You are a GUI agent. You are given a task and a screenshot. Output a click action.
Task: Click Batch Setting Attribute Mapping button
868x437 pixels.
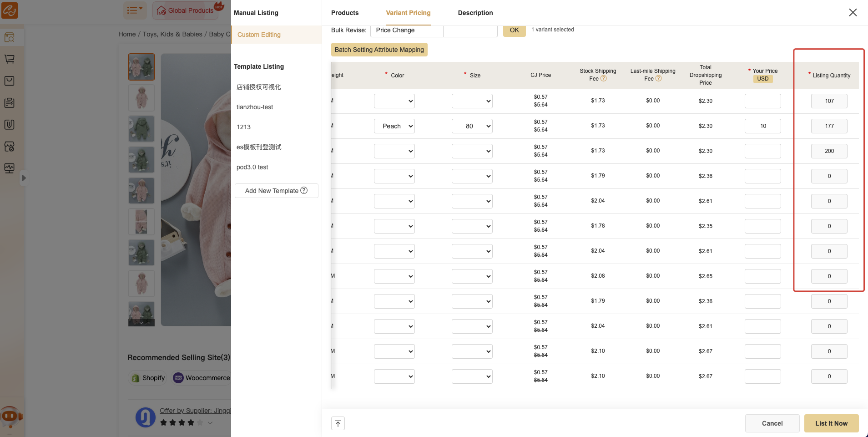tap(379, 50)
